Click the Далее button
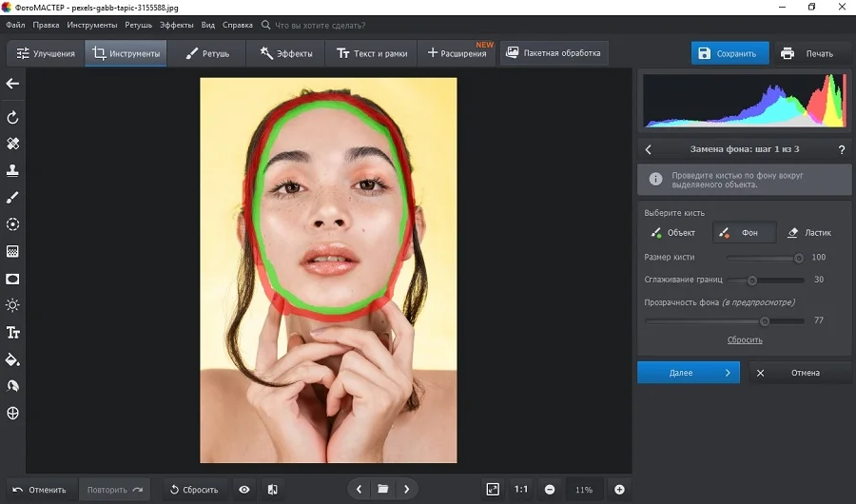This screenshot has width=856, height=504. click(x=689, y=373)
